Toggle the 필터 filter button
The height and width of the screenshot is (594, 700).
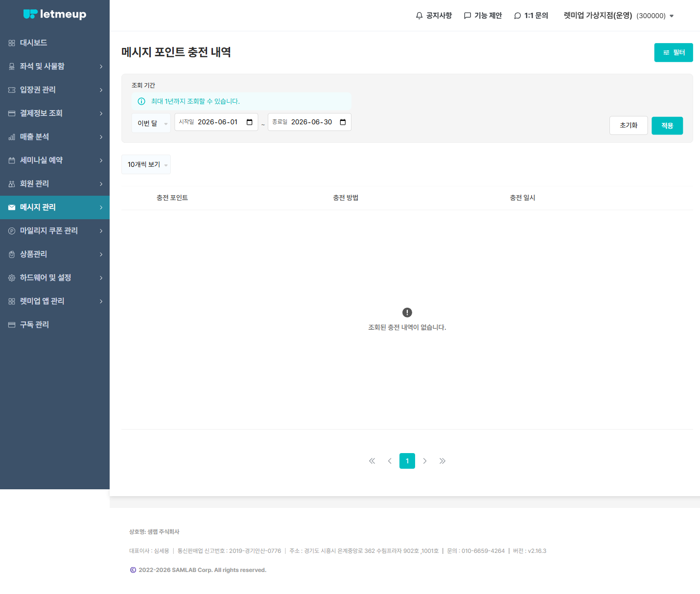tap(674, 52)
